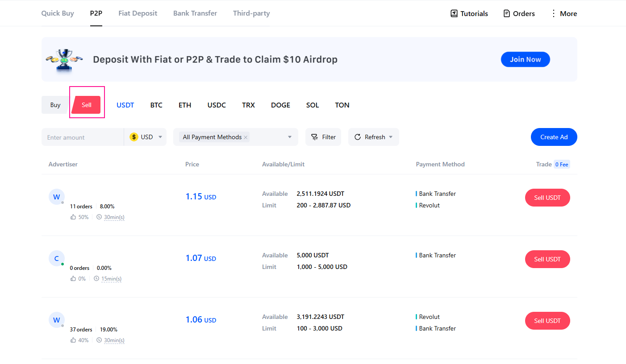Remove the All Payment Methods tag

246,137
